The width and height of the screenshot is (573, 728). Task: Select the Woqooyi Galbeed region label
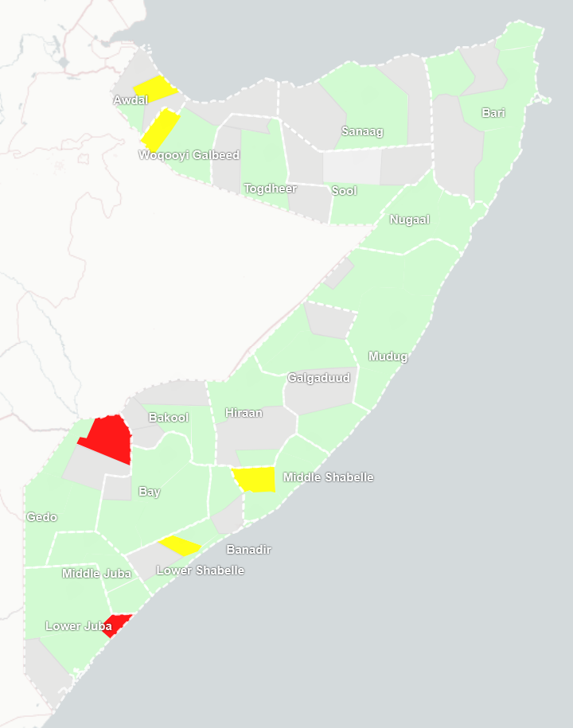[189, 155]
